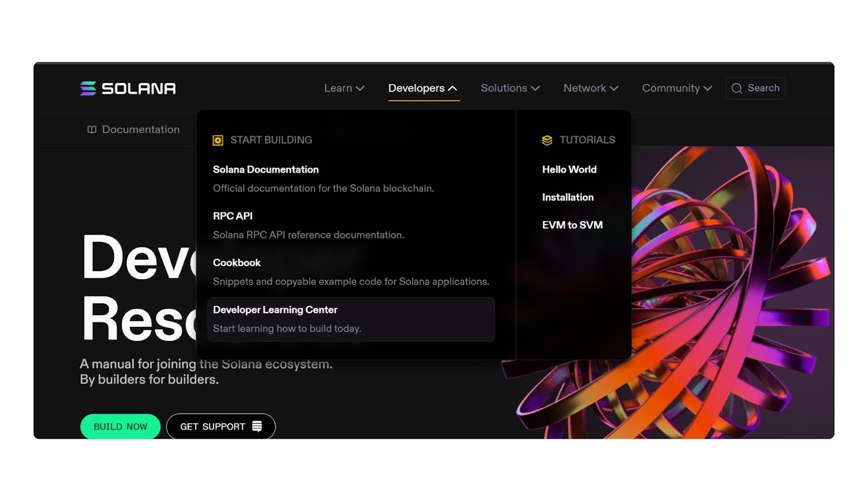
Task: Click the BUILD NOW button
Action: click(120, 427)
